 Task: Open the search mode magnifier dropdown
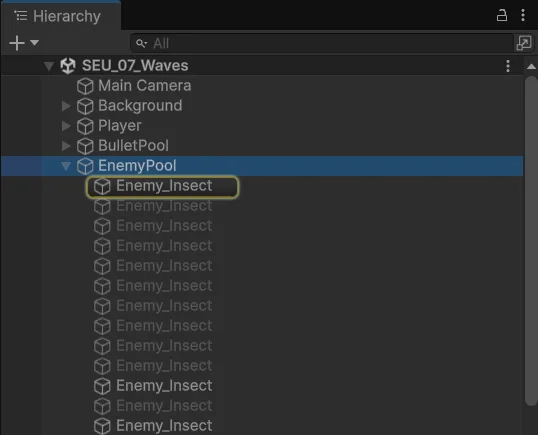[x=141, y=44]
